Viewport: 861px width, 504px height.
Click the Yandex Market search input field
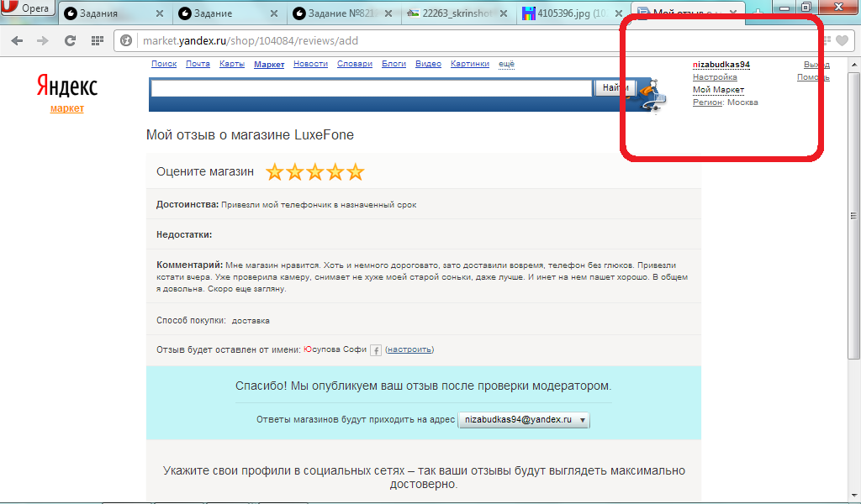point(372,87)
